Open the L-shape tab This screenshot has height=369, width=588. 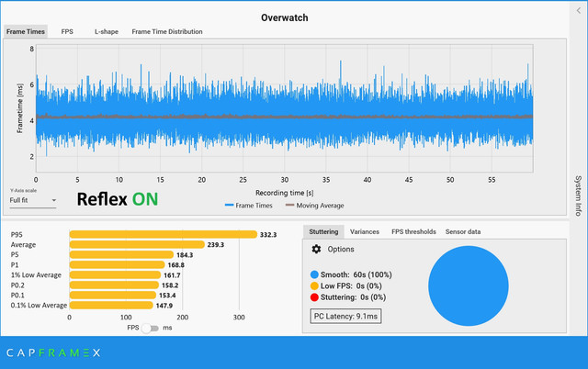pos(107,31)
